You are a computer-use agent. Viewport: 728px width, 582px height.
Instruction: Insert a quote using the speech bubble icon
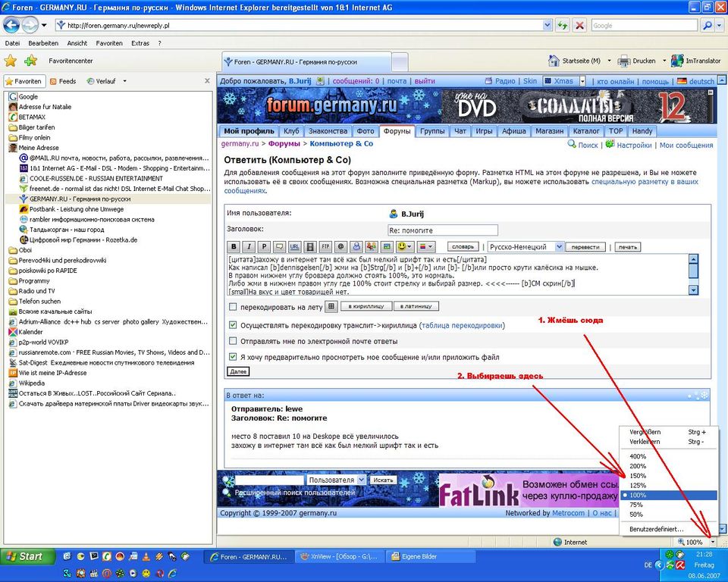click(x=280, y=247)
